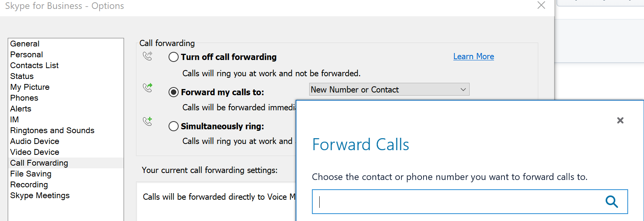Open Skype Meetings settings
The width and height of the screenshot is (644, 221).
(x=40, y=195)
